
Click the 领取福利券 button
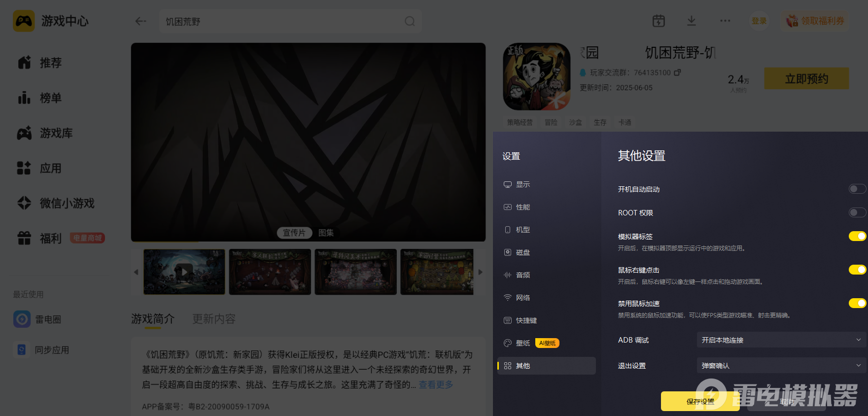pyautogui.click(x=815, y=21)
